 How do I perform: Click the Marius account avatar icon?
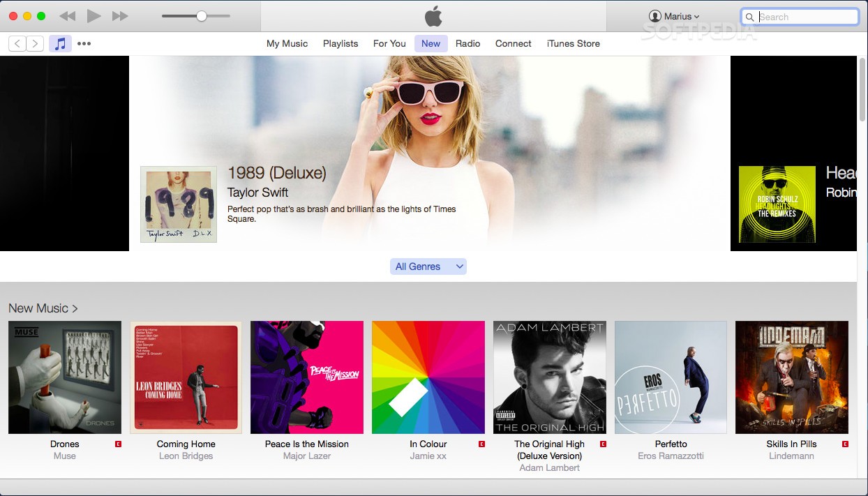click(656, 15)
